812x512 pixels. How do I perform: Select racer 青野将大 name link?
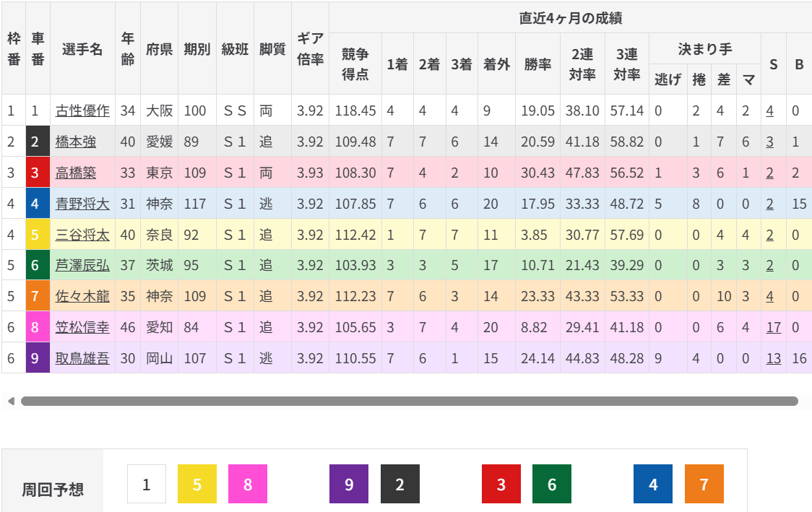point(82,204)
